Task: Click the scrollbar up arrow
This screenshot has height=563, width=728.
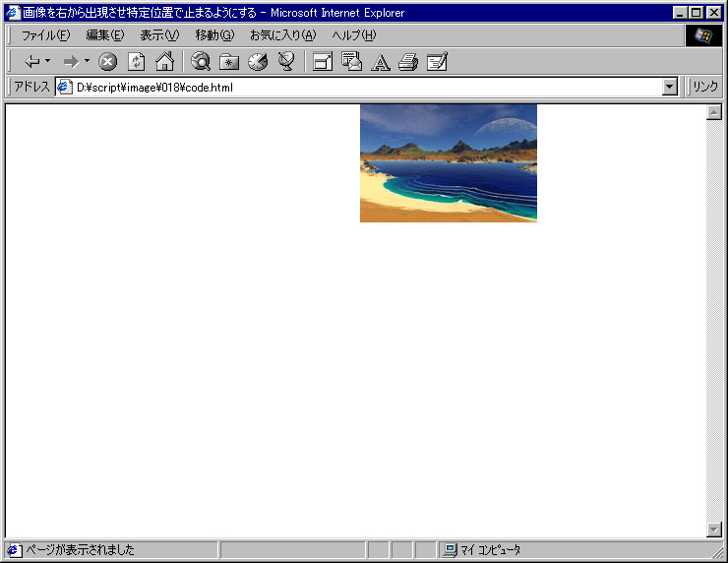Action: pos(713,112)
